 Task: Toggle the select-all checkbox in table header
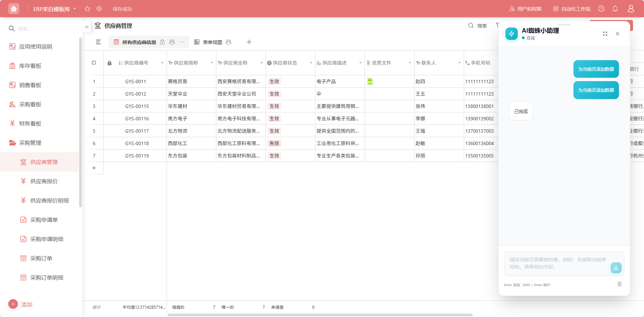pyautogui.click(x=94, y=62)
